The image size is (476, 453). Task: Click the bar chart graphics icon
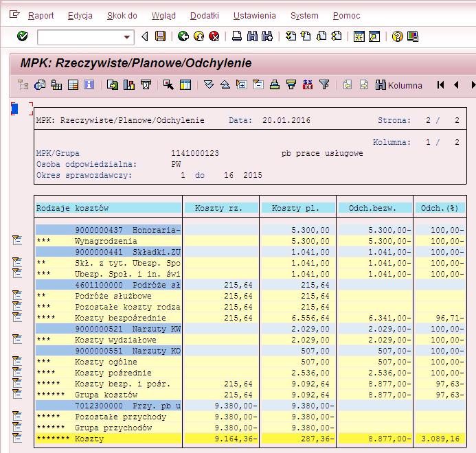click(129, 85)
